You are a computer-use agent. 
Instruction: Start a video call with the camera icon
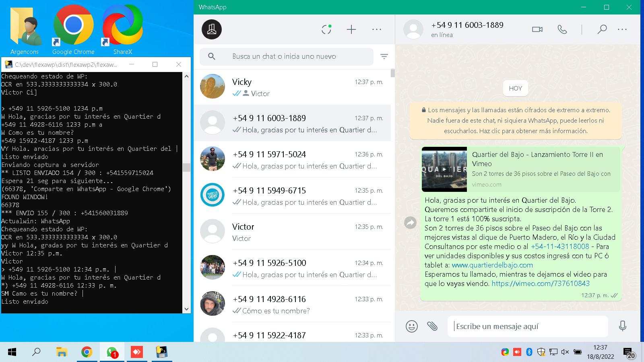(x=537, y=29)
